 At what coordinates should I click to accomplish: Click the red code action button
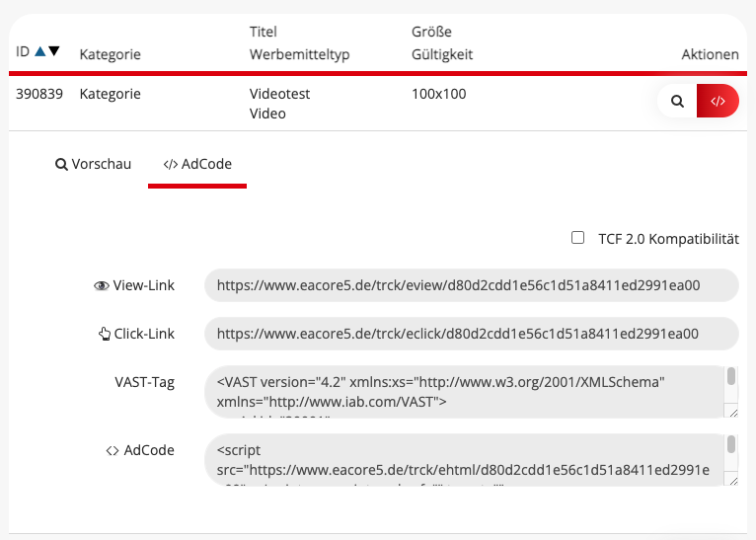click(718, 101)
